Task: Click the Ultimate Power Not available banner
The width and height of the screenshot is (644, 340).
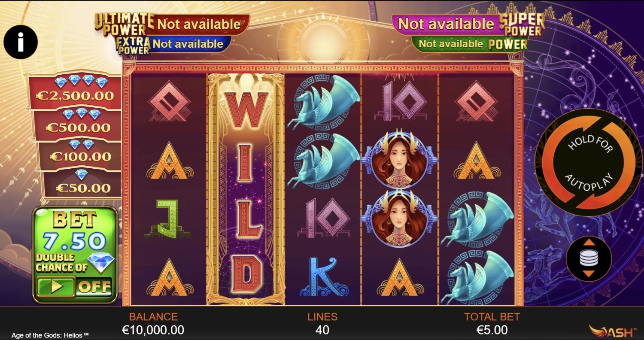Action: [172, 24]
